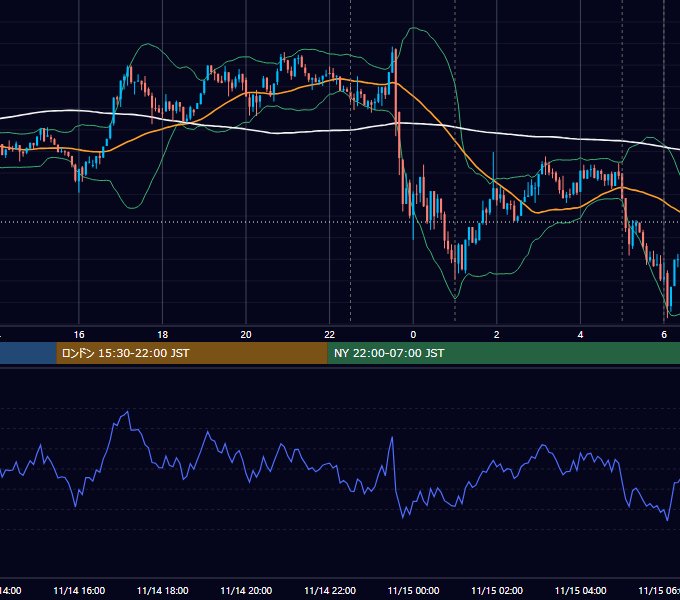Click the 11/14 20:00 bottom time label
The height and width of the screenshot is (600, 680).
pos(246,590)
